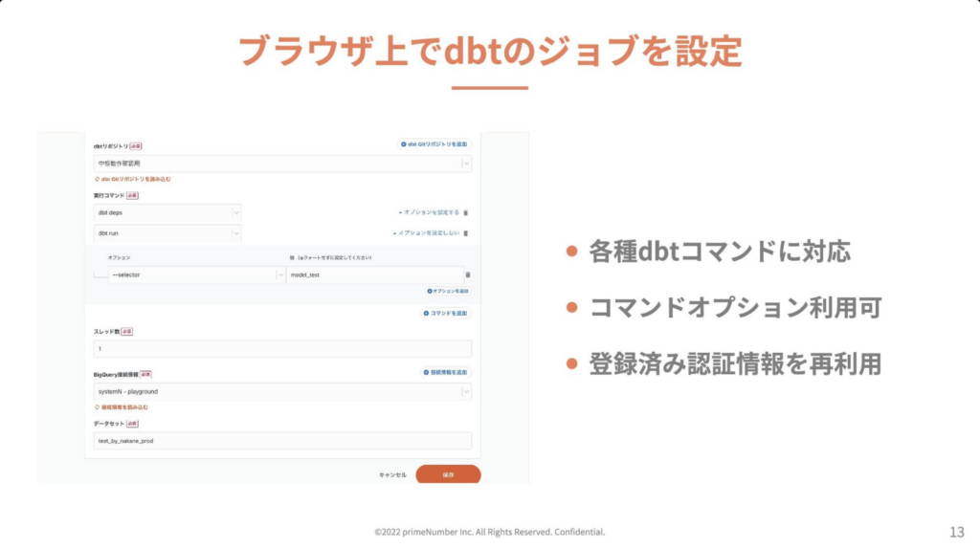Click reload icon for dbt Git repository
This screenshot has width=980, height=548.
(x=96, y=179)
